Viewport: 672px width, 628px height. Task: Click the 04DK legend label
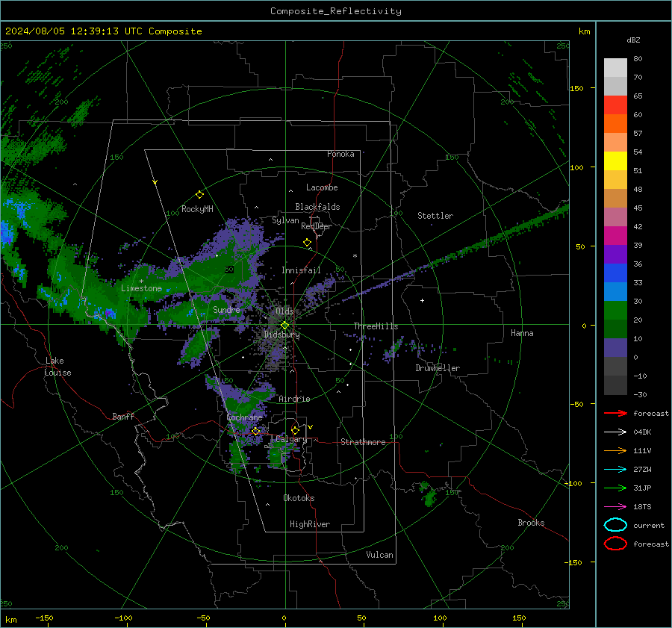click(642, 432)
